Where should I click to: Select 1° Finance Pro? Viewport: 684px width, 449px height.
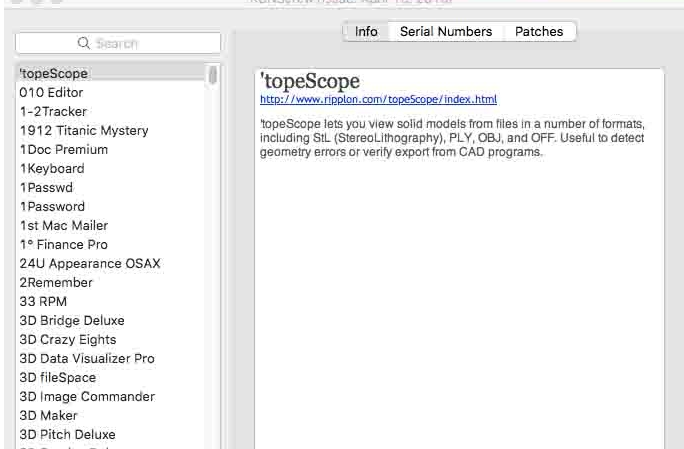coord(111,244)
